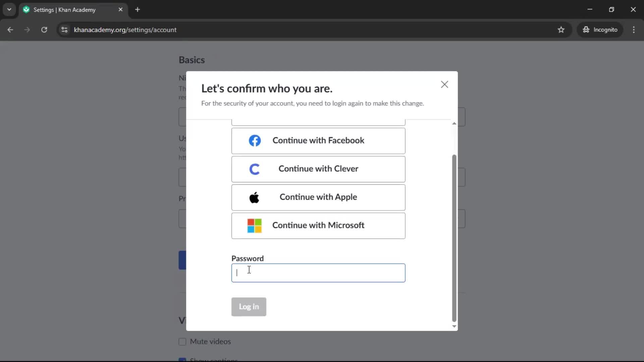
Task: Toggle the Mute videos checkbox
Action: 182,342
